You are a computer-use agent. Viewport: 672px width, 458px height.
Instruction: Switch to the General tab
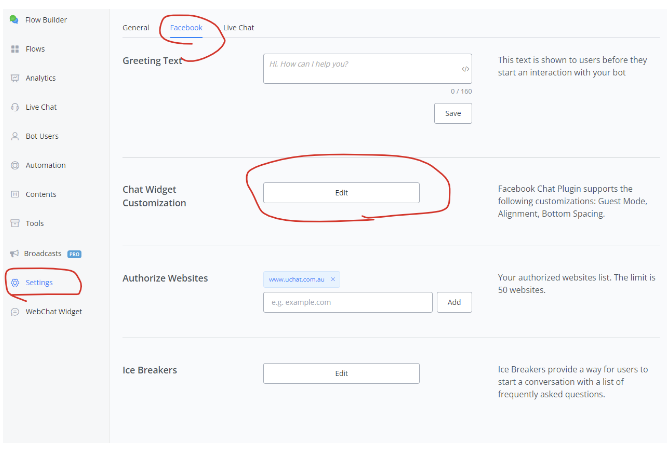tap(136, 27)
